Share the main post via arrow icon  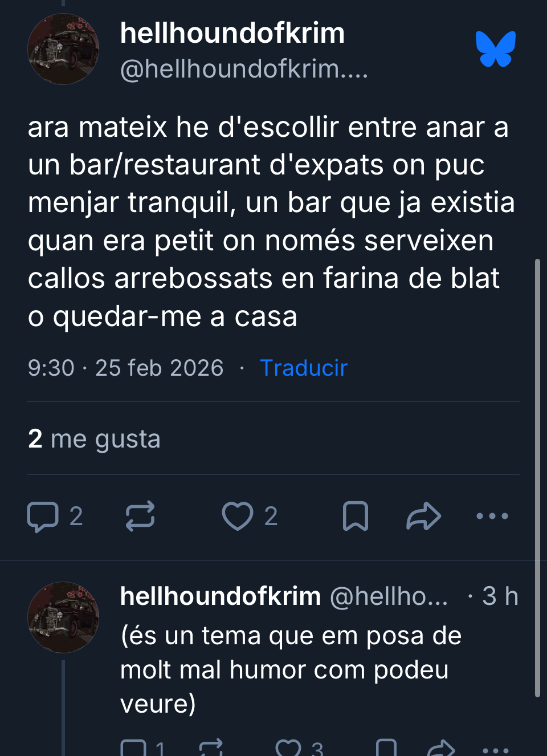(x=423, y=517)
